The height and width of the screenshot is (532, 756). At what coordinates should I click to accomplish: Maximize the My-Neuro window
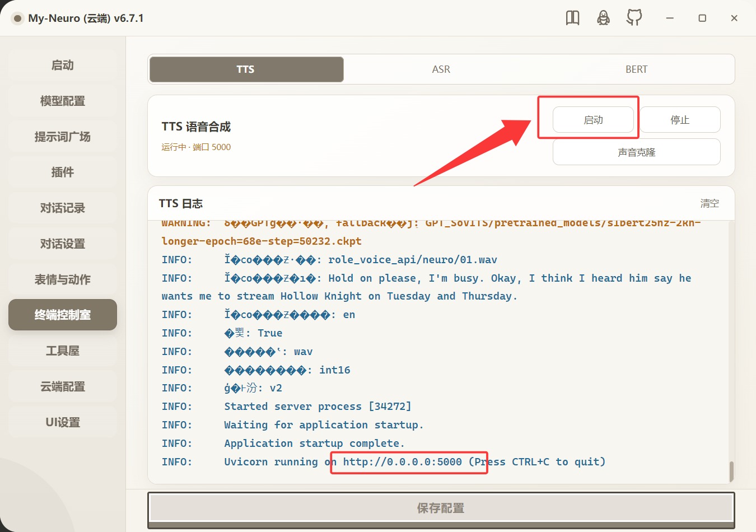702,18
